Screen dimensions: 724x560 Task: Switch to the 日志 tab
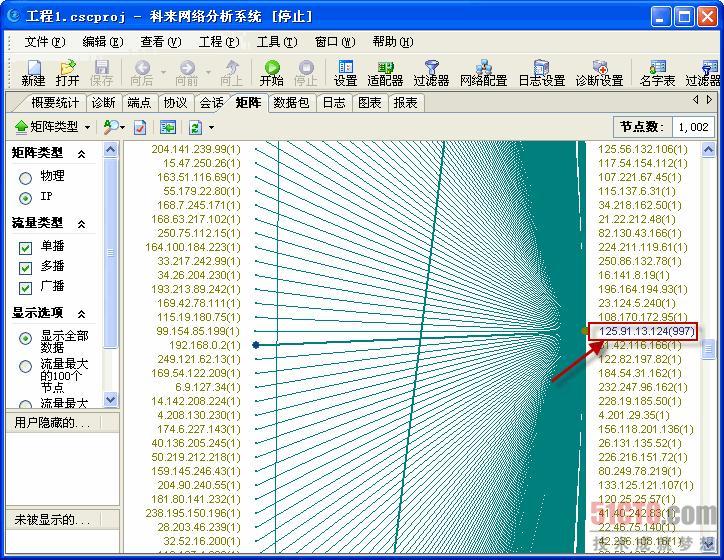[x=333, y=102]
